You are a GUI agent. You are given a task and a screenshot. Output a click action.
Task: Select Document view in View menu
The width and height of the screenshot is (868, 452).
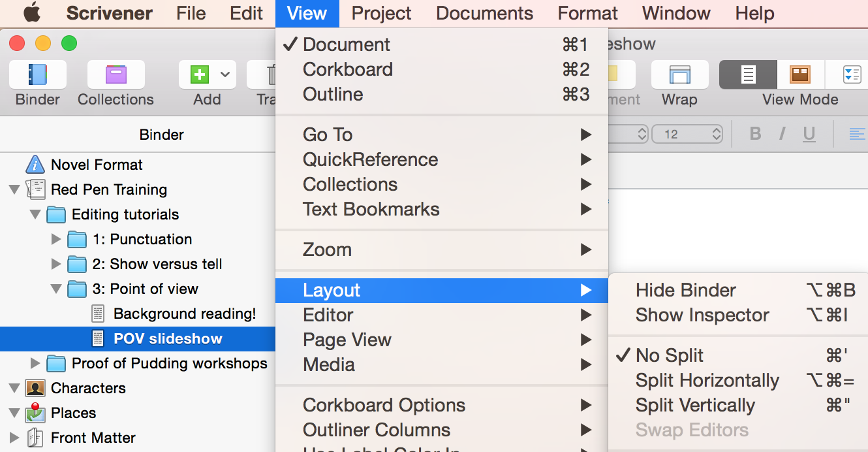coord(442,44)
